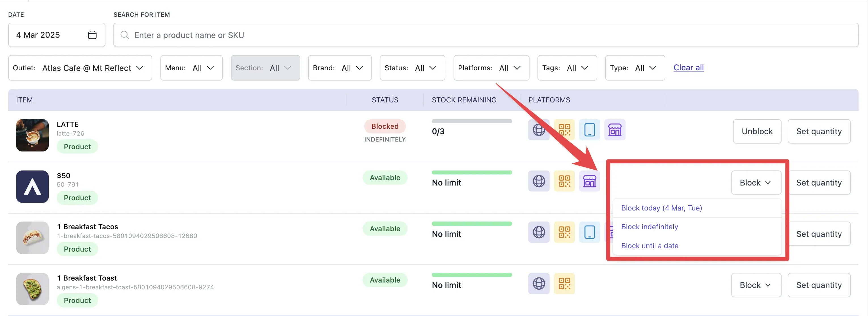Viewport: 868px width, 316px height.
Task: Click the storefront platform icon for LATTE row
Action: (615, 130)
